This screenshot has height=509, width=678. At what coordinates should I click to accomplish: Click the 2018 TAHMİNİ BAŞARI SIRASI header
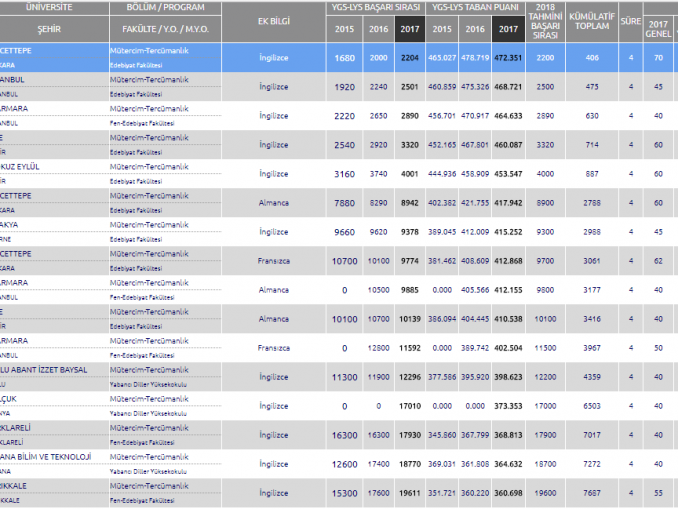click(x=545, y=21)
